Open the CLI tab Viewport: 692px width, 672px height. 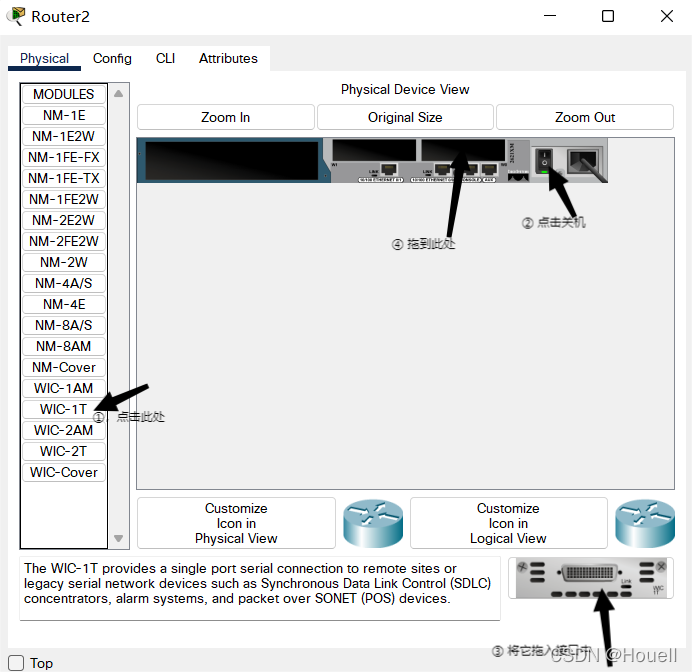coord(165,59)
